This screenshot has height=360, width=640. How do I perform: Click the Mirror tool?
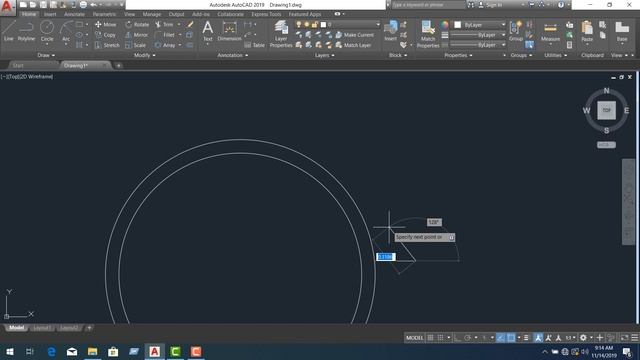pyautogui.click(x=137, y=35)
